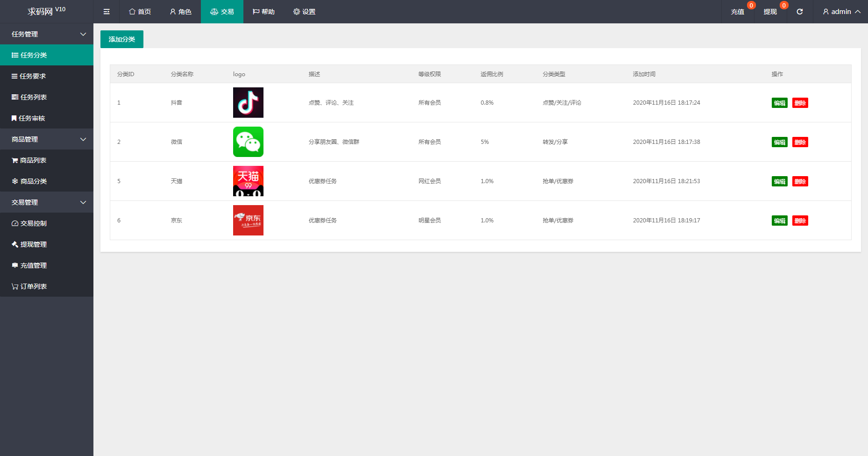Open 商品分类 in the sidebar
This screenshot has width=868, height=456.
[x=47, y=181]
